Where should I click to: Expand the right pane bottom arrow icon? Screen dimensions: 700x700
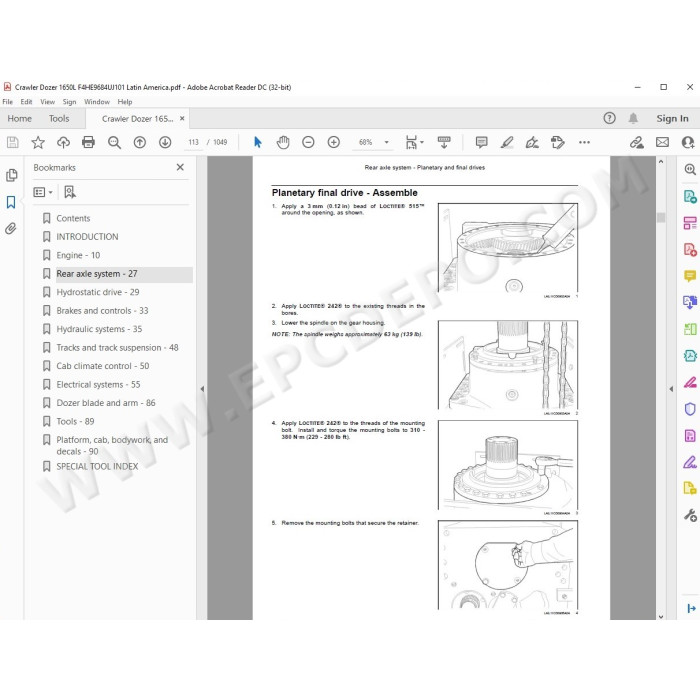[x=691, y=608]
